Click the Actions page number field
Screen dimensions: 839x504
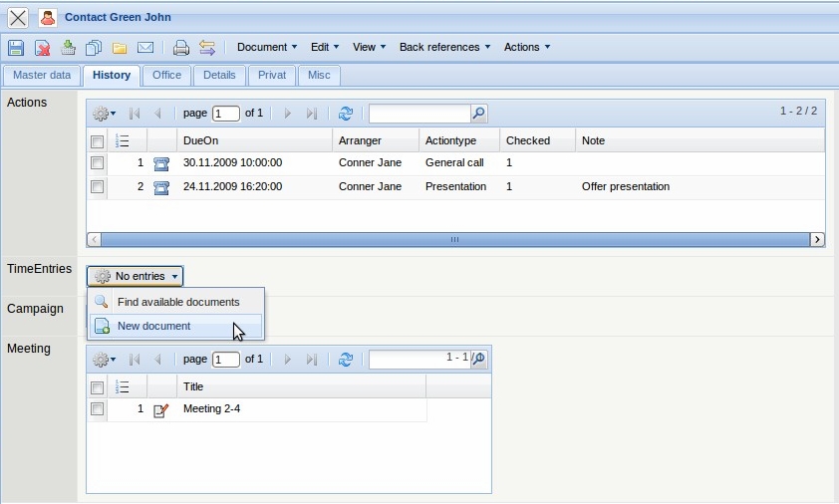coord(225,114)
